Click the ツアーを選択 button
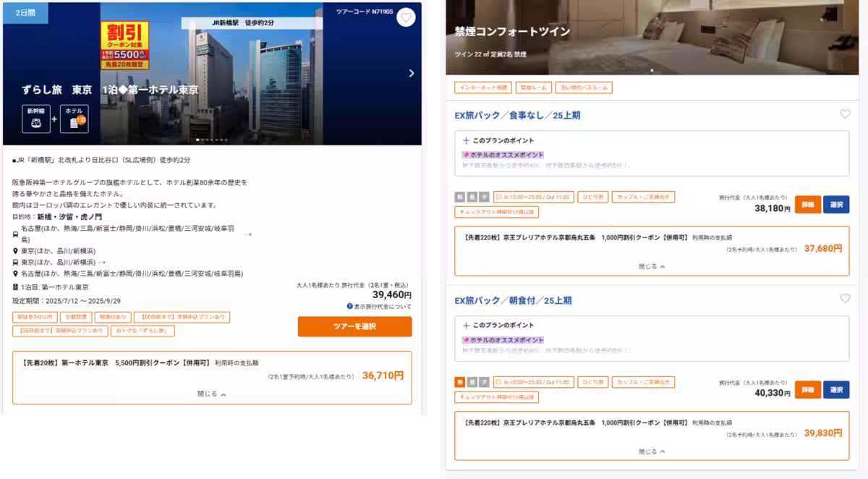The image size is (868, 479). click(x=354, y=326)
